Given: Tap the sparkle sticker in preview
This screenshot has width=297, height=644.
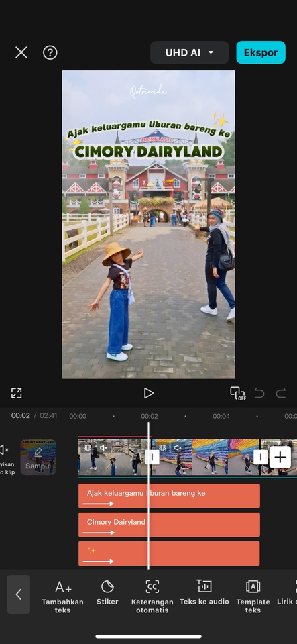Looking at the screenshot, I should [221, 119].
